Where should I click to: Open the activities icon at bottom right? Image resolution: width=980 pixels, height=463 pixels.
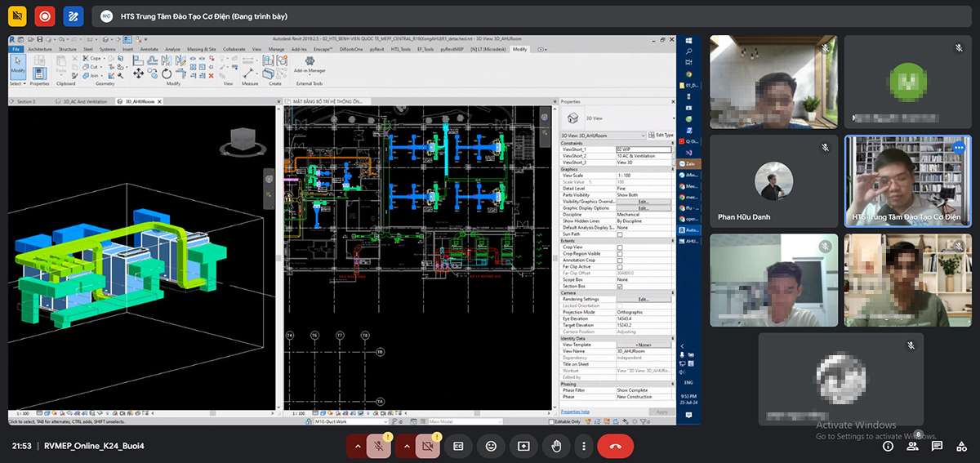click(x=961, y=446)
